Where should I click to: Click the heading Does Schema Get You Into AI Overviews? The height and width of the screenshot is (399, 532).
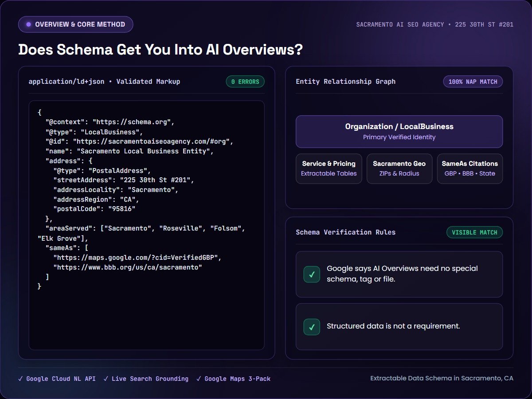(x=160, y=49)
